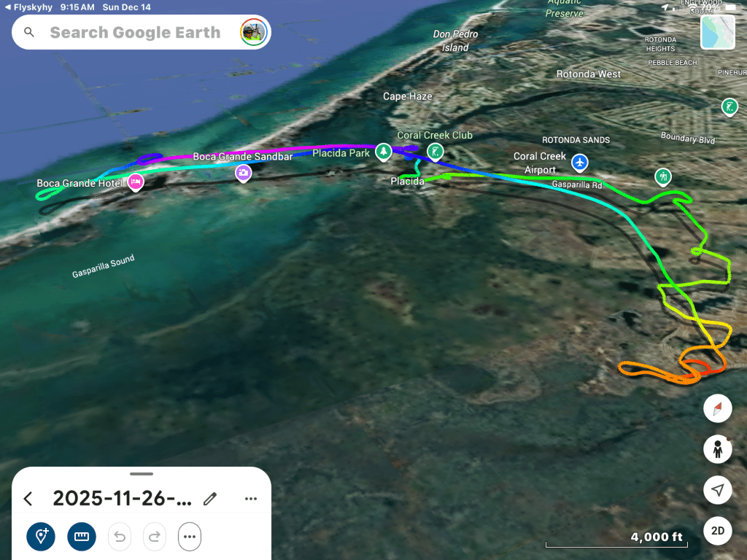Open the map style layers thumbnail
This screenshot has width=747, height=560.
click(718, 32)
